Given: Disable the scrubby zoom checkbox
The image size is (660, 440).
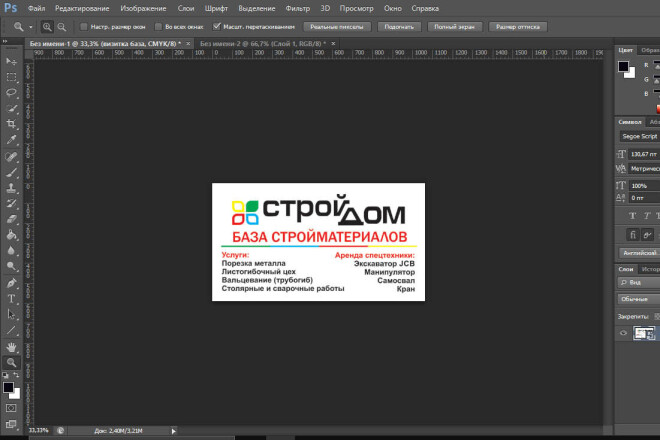Looking at the screenshot, I should 216,27.
